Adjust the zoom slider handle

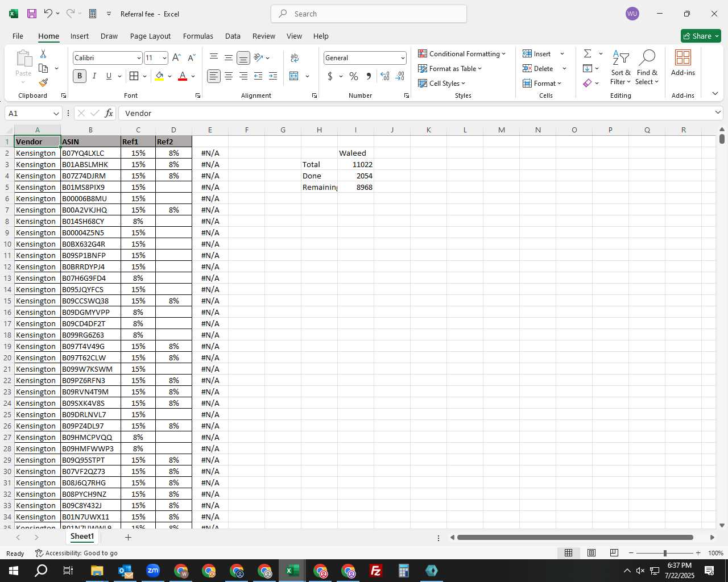(664, 553)
